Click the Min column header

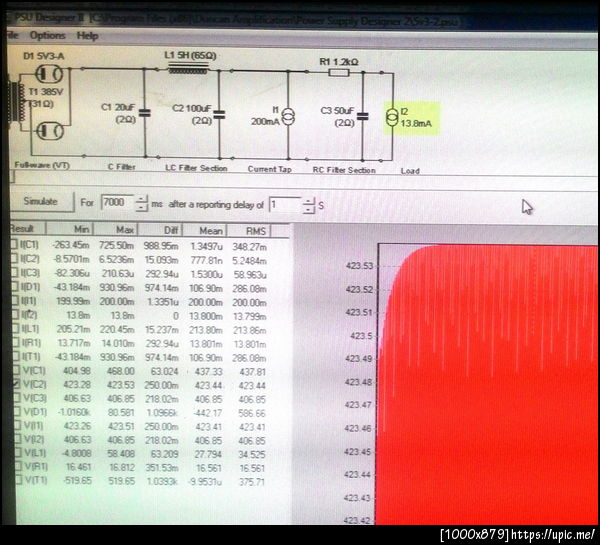click(x=70, y=229)
